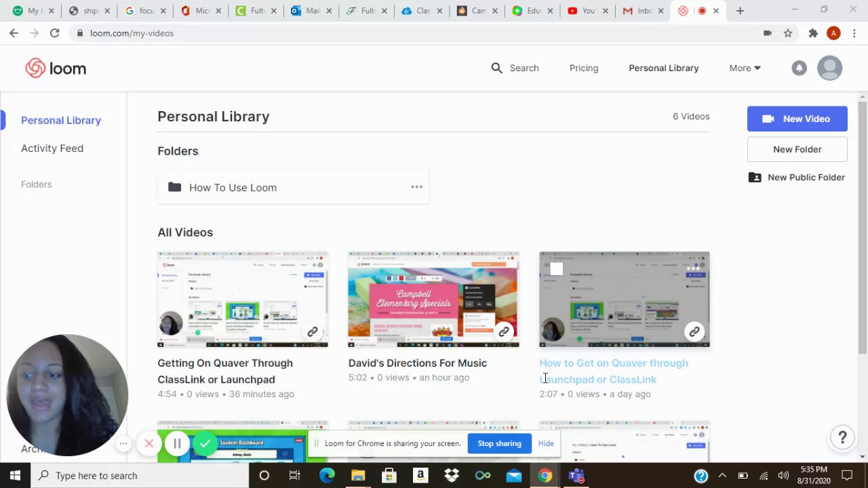Open Dropbox from taskbar
This screenshot has height=488, width=868.
coord(452,475)
